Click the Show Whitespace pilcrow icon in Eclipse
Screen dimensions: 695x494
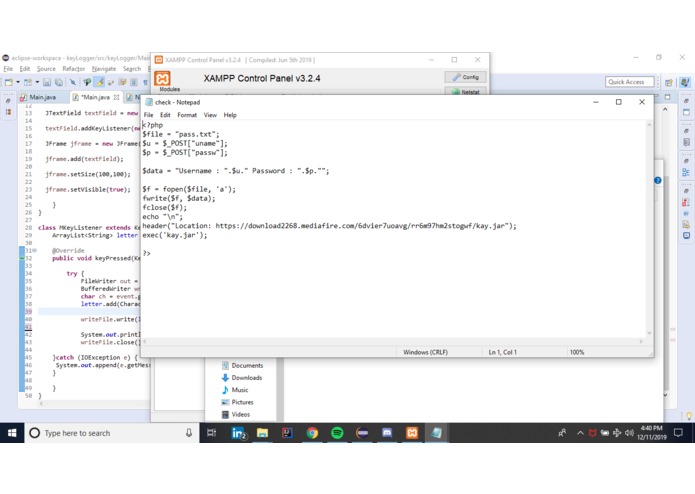[145, 82]
